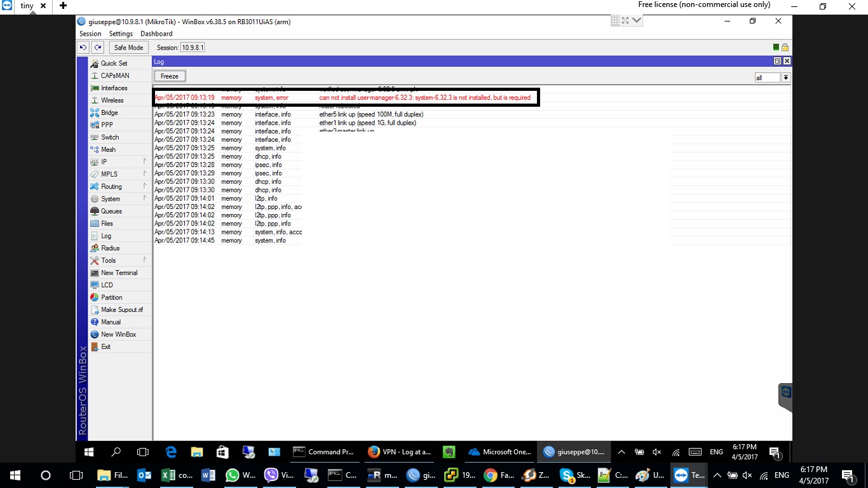Screen dimensions: 868x488
Task: Open remote Start menu
Action: [88, 452]
